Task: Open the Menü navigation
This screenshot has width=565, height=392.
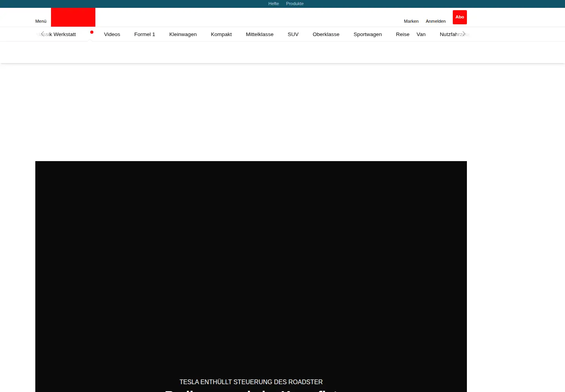Action: 41,21
